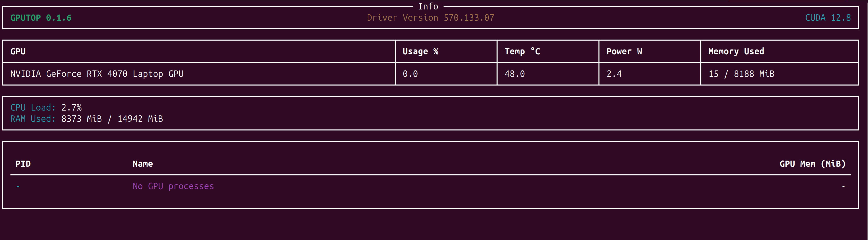This screenshot has height=240, width=868.
Task: Click the Info panel title
Action: pos(428,6)
